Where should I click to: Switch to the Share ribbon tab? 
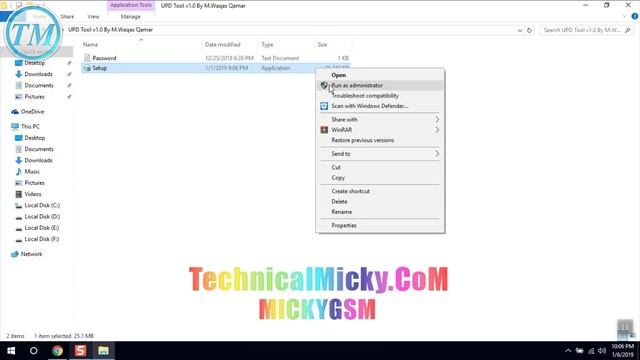pyautogui.click(x=67, y=17)
